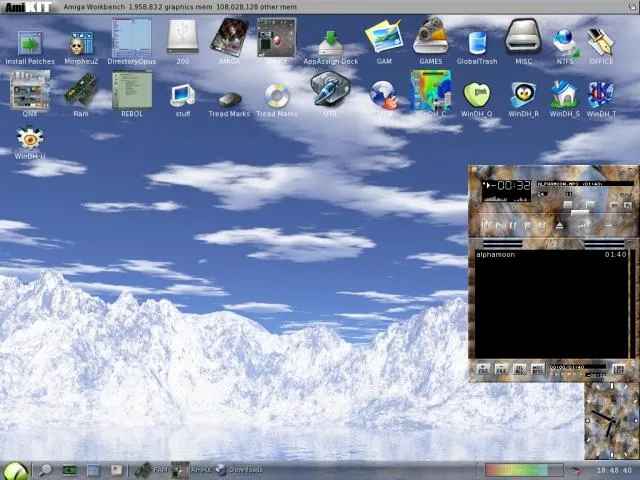Open the REBOL desktop icon
Screen dimensions: 640x480
[131, 93]
